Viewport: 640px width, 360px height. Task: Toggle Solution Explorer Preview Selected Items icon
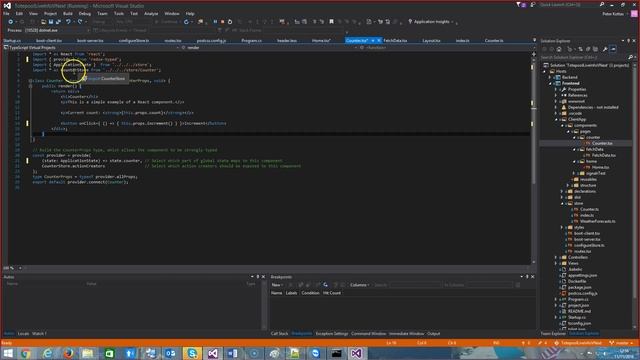click(x=613, y=49)
